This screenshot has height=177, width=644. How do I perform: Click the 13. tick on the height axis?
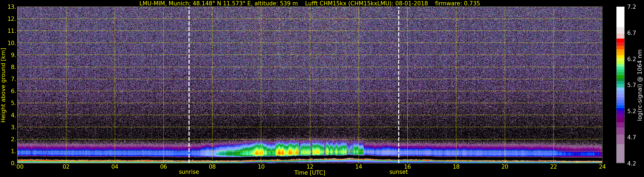coord(12,7)
